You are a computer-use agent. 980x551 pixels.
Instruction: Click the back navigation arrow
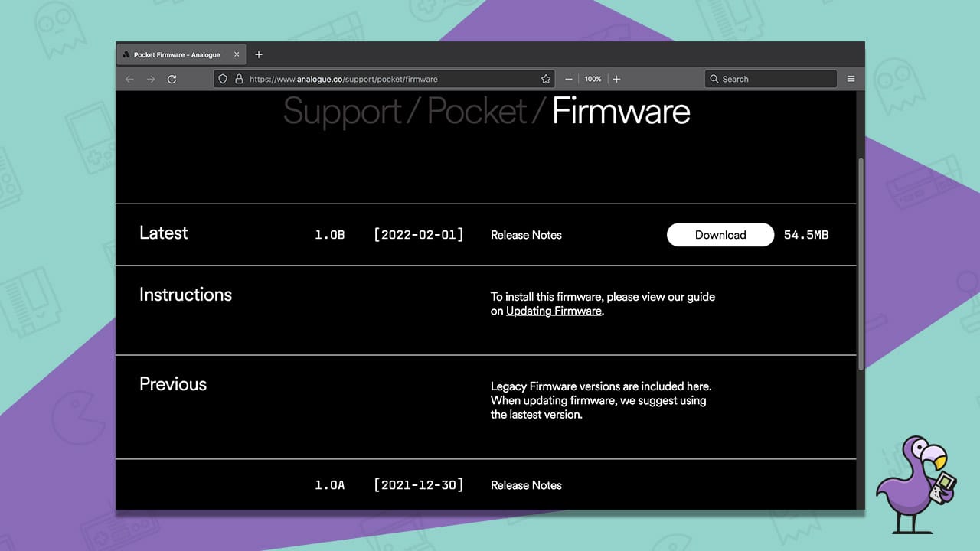coord(129,79)
